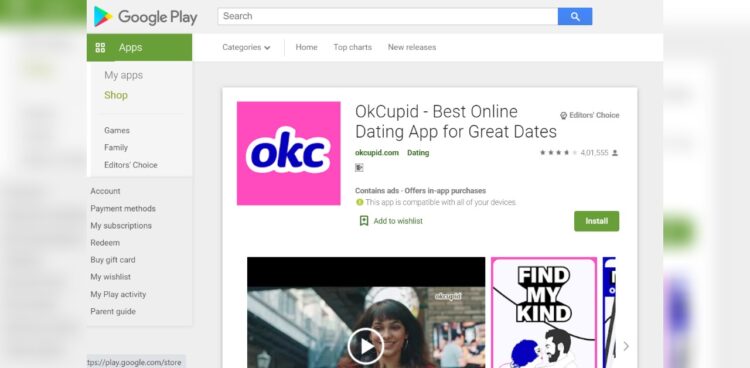The height and width of the screenshot is (368, 750).
Task: Click the Editors' Choice badge icon
Action: coord(563,115)
